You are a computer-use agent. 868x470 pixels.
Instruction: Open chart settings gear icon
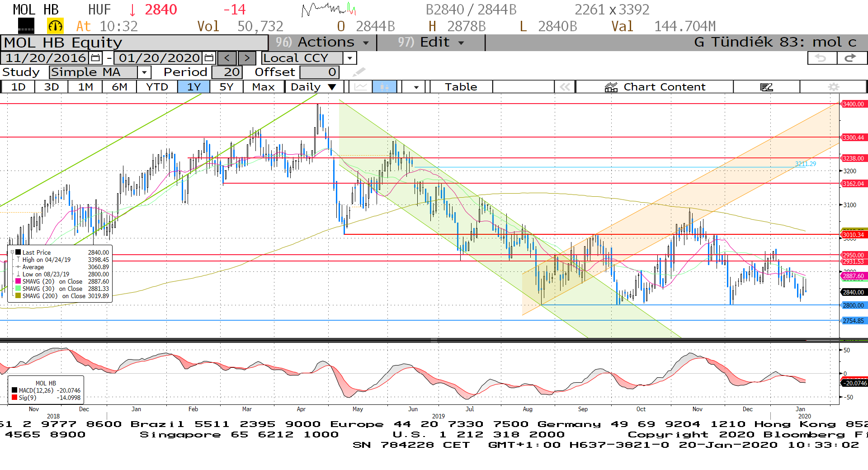(x=834, y=87)
